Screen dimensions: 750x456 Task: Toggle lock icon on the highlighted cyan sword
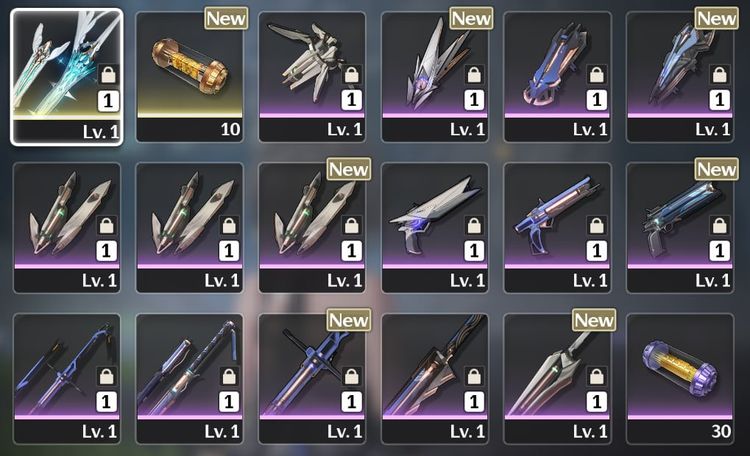click(x=108, y=75)
